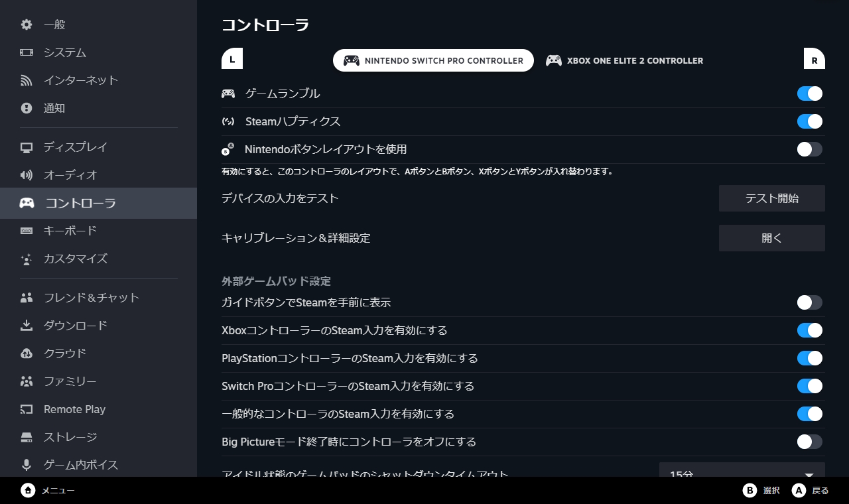Click the フレンド＆チャット people icon
This screenshot has width=849, height=504.
(x=27, y=298)
